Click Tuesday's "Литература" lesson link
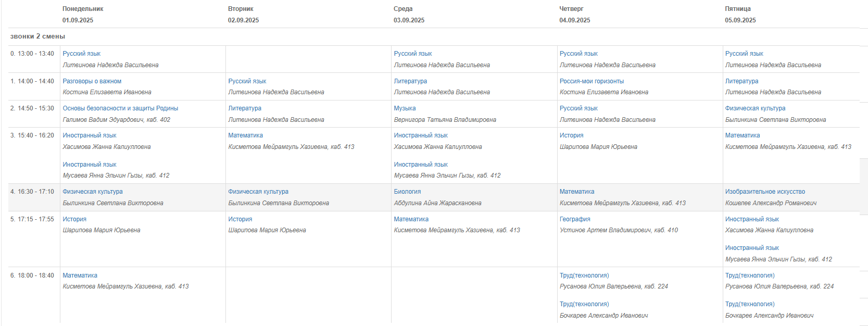868x326 pixels. click(245, 108)
